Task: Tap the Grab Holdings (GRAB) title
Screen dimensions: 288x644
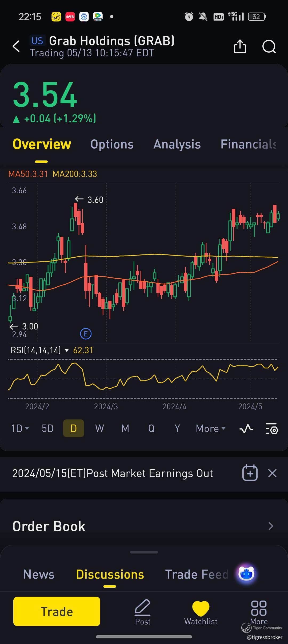Action: pos(112,41)
